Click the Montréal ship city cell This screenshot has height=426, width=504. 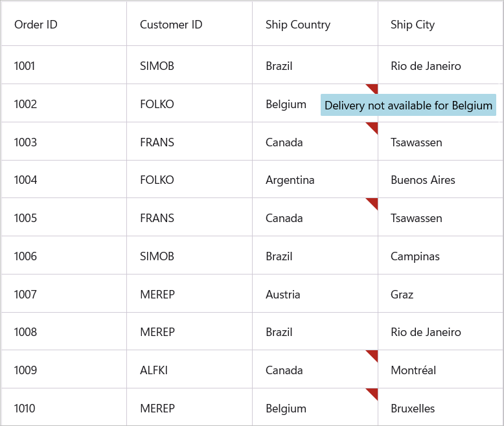point(413,370)
